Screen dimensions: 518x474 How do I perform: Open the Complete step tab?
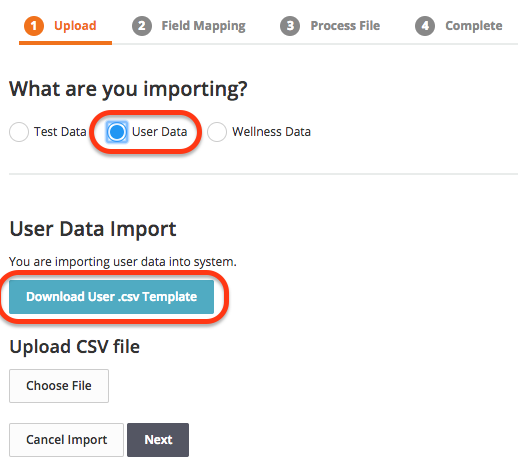click(x=459, y=26)
